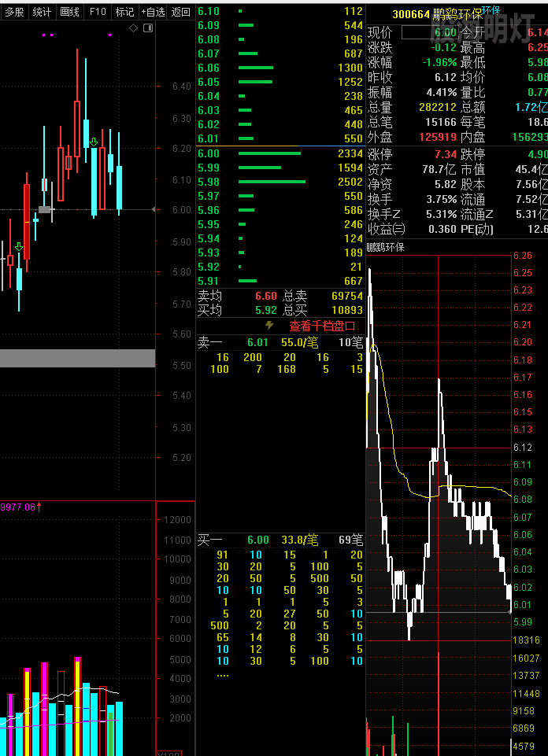Select the 6.00 price level in order book

tap(209, 153)
